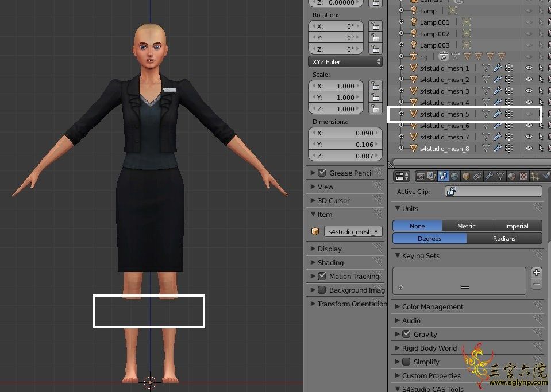Open the Constraints properties tab (chain icon)
Screen dimensions: 551x392
pos(477,176)
